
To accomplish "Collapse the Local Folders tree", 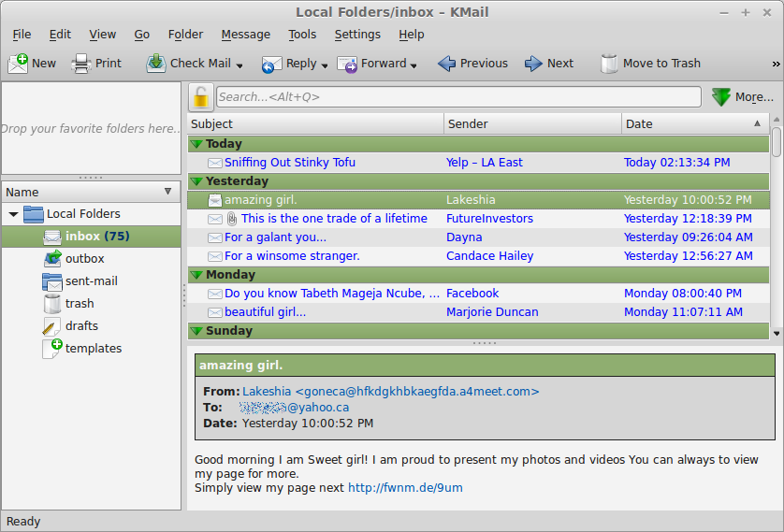I will (x=13, y=215).
